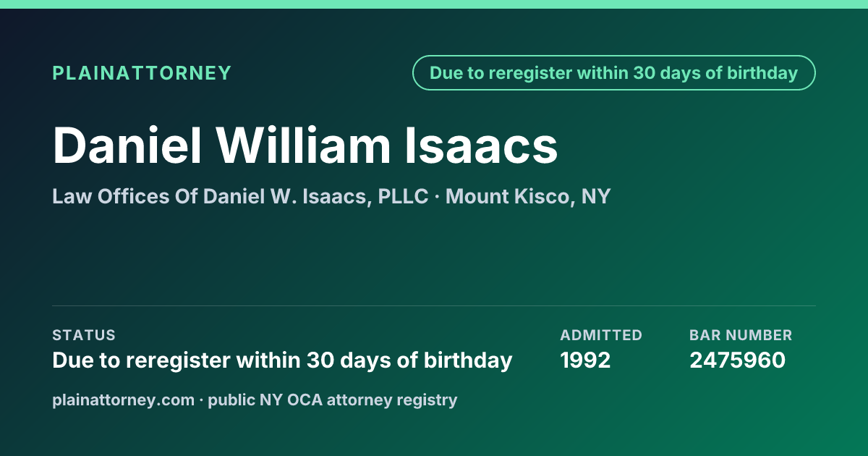Image resolution: width=868 pixels, height=456 pixels.
Task: Click the PLAINATTORNEY brand logo text
Action: point(142,73)
